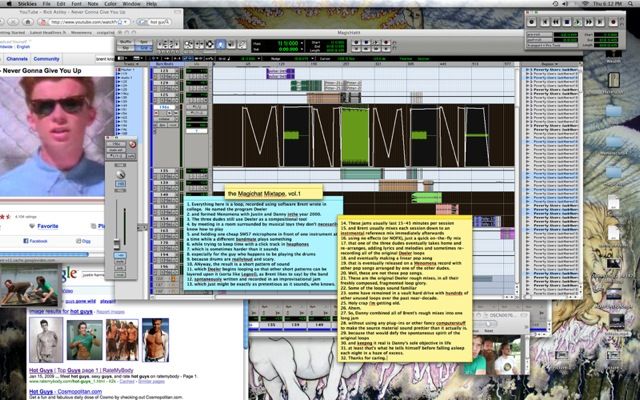640x400 pixels.
Task: Open Latest Headlines bookmark in Safari
Action: [x=47, y=33]
